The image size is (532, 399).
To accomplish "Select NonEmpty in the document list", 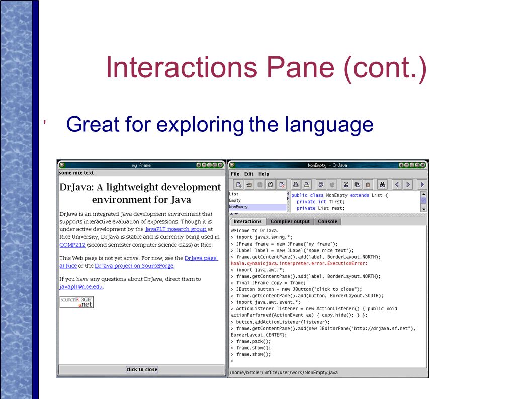I will coord(257,207).
